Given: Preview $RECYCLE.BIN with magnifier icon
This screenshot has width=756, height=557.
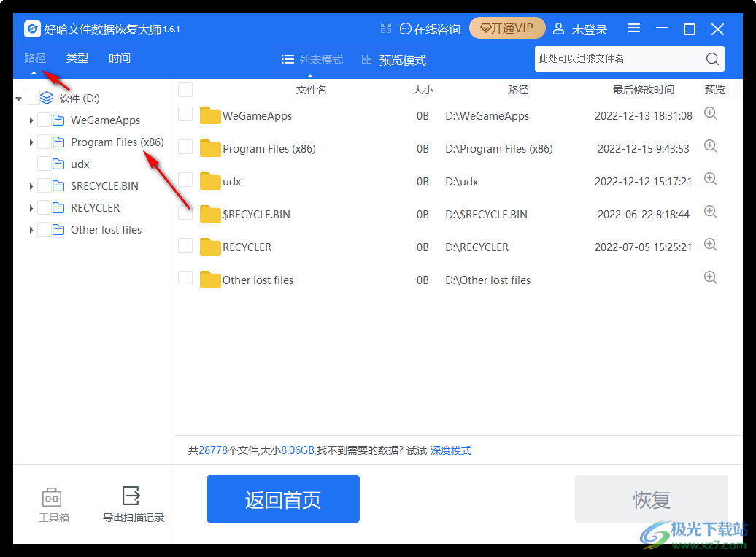Looking at the screenshot, I should click(710, 212).
